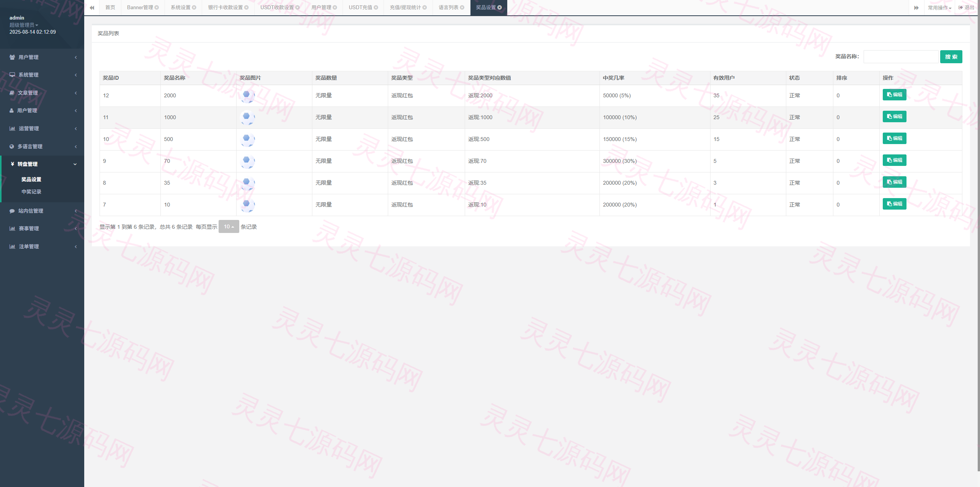Viewport: 980px width, 487px height.
Task: Close the USDT充值 tab
Action: (376, 8)
